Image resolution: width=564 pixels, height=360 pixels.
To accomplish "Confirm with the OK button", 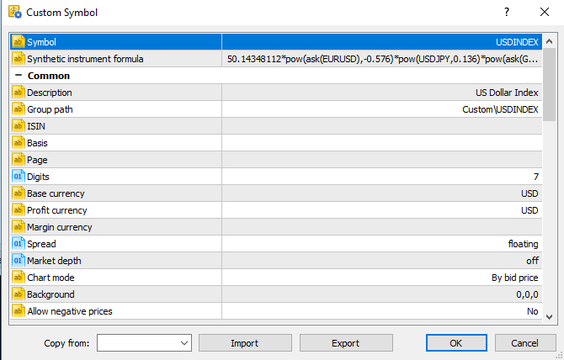I will click(x=456, y=343).
